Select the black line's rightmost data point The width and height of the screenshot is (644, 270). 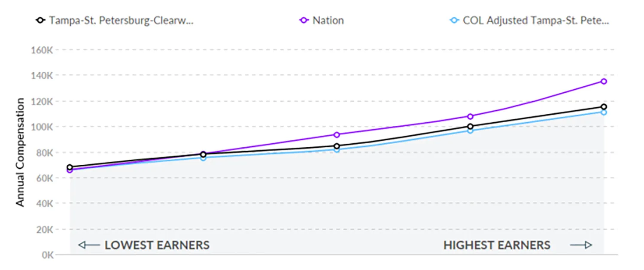[x=604, y=107]
